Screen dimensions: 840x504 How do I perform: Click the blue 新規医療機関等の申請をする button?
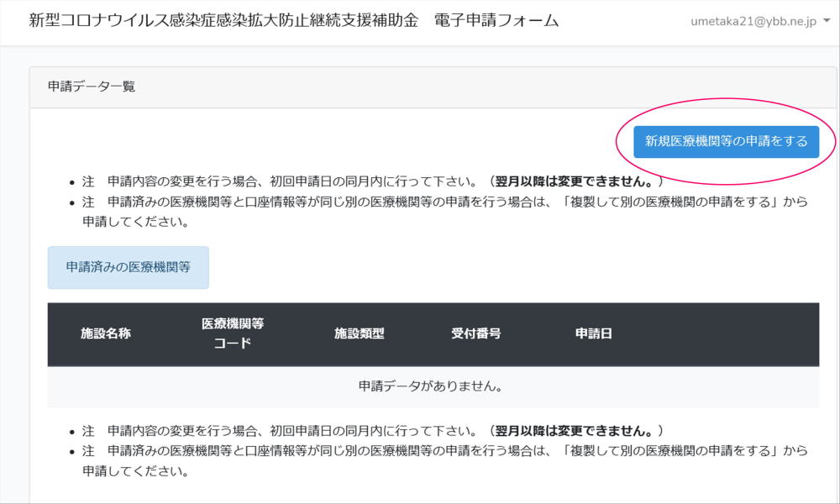(726, 141)
